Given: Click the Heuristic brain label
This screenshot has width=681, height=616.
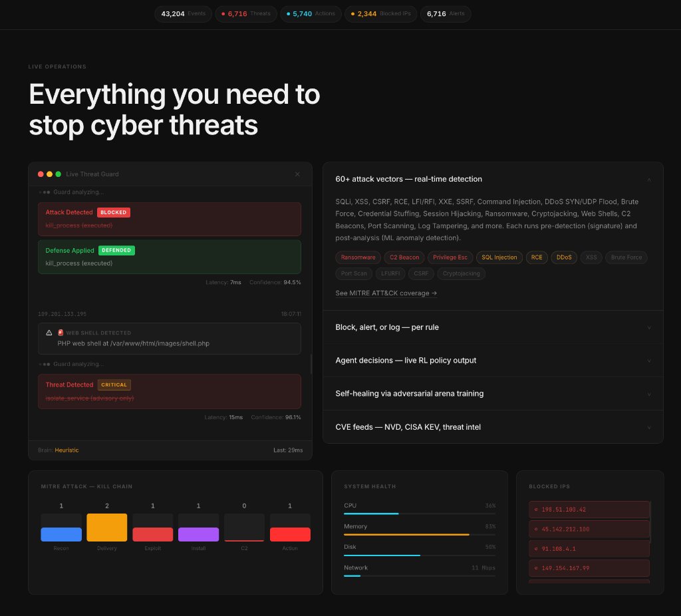Looking at the screenshot, I should [x=67, y=450].
